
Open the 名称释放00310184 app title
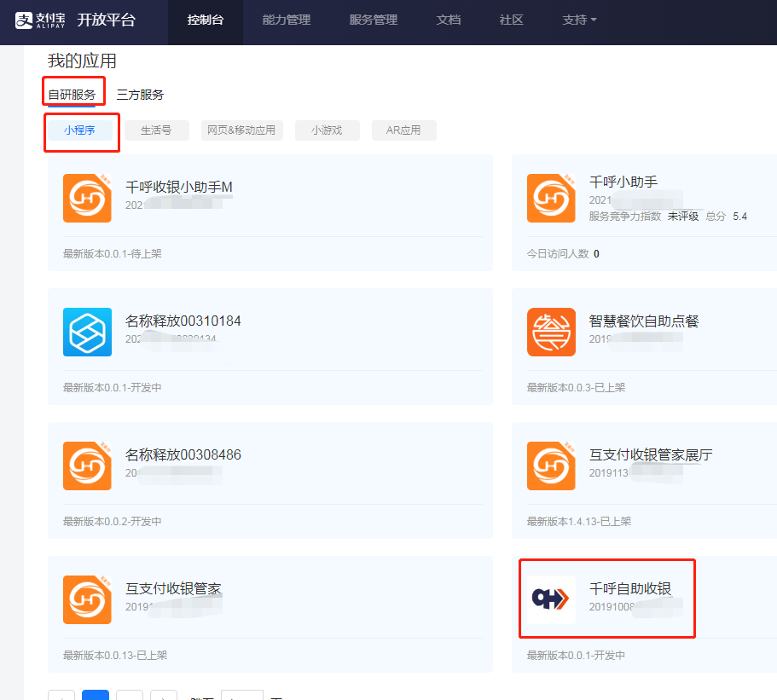tap(183, 321)
